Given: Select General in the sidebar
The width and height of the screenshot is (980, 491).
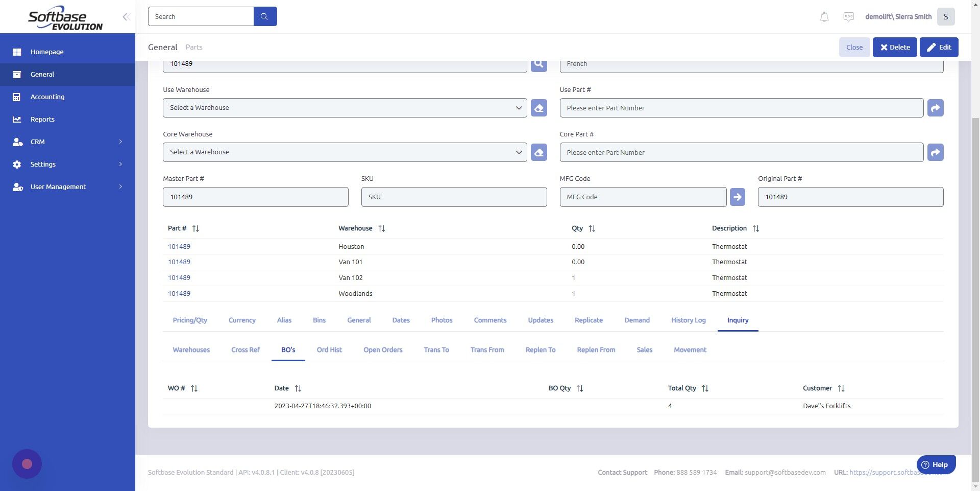Looking at the screenshot, I should (x=67, y=74).
